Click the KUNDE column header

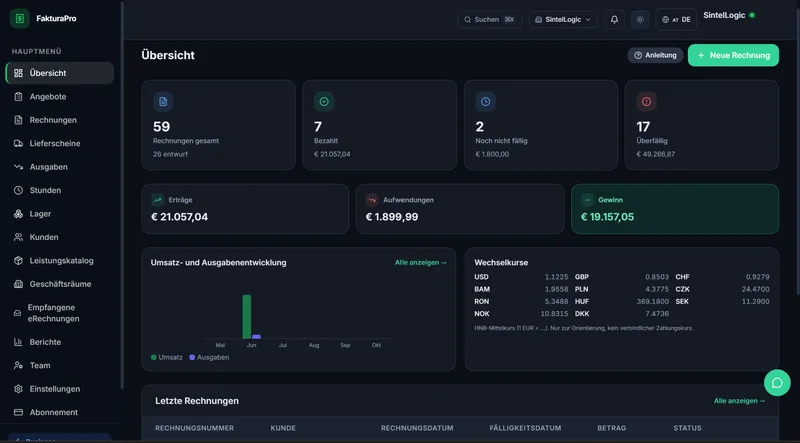pos(283,428)
